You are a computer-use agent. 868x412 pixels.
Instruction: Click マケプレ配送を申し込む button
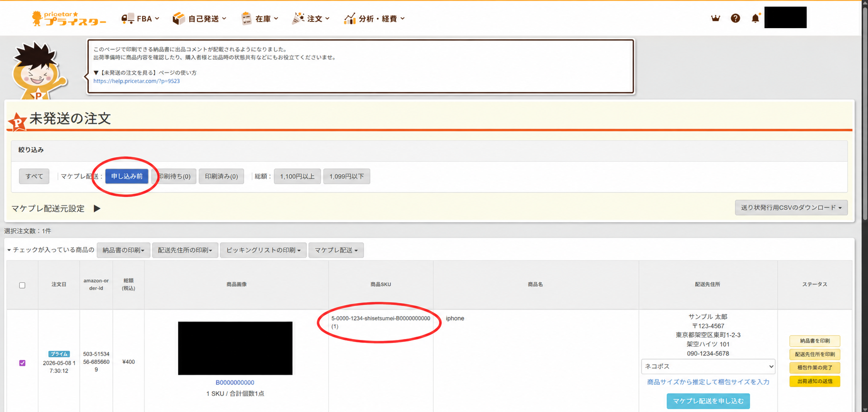click(708, 401)
